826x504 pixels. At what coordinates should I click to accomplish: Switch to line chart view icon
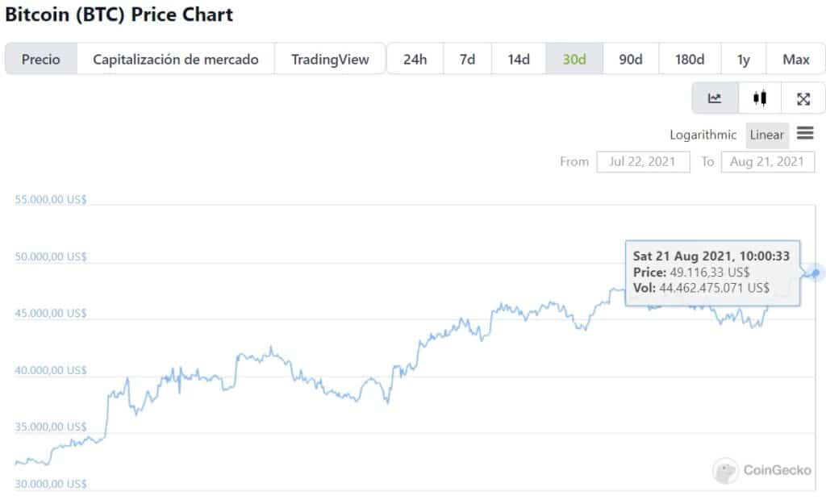(715, 98)
